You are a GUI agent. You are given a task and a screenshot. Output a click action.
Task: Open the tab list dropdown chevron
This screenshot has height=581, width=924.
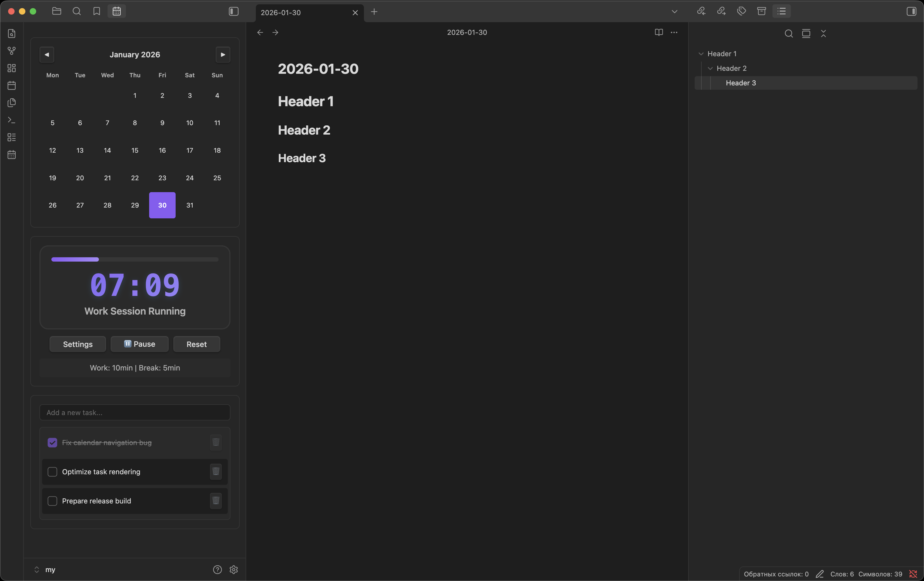(674, 12)
